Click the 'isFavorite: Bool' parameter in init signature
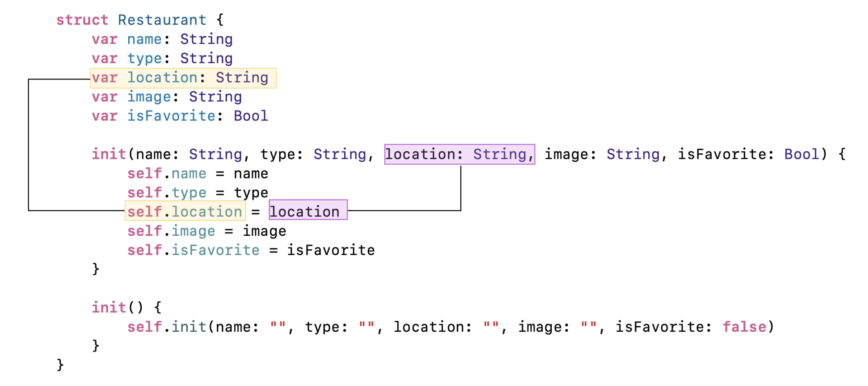The image size is (868, 386). 748,154
